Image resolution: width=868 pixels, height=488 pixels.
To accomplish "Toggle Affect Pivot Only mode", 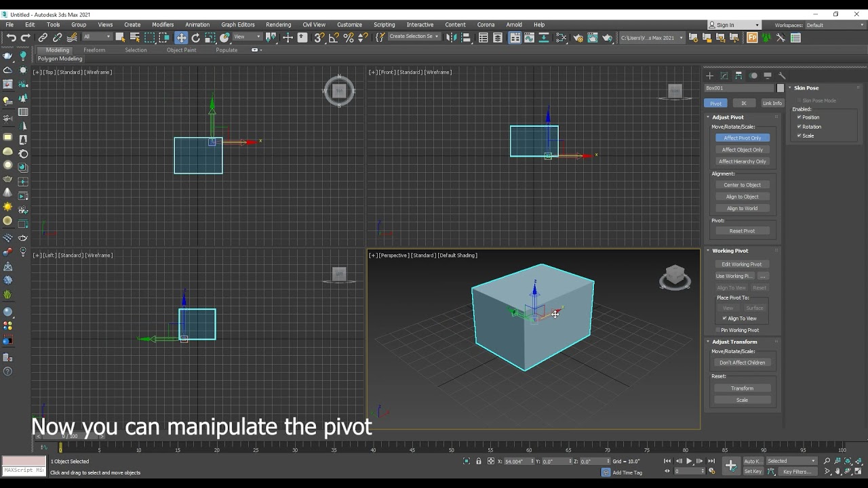I will tap(743, 138).
